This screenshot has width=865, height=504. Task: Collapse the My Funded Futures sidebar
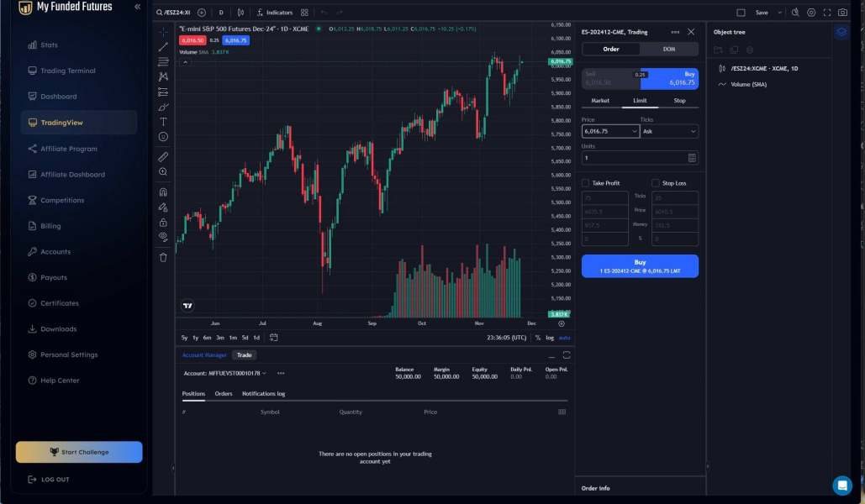137,7
